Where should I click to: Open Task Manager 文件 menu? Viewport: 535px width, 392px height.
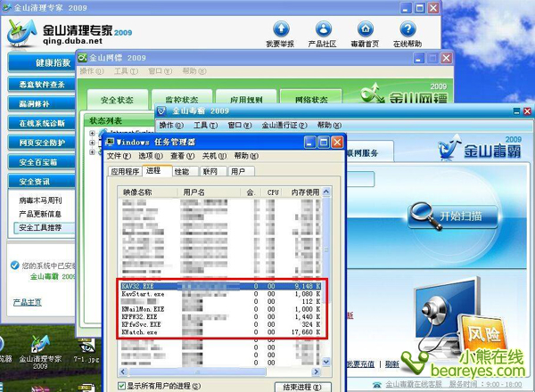119,156
